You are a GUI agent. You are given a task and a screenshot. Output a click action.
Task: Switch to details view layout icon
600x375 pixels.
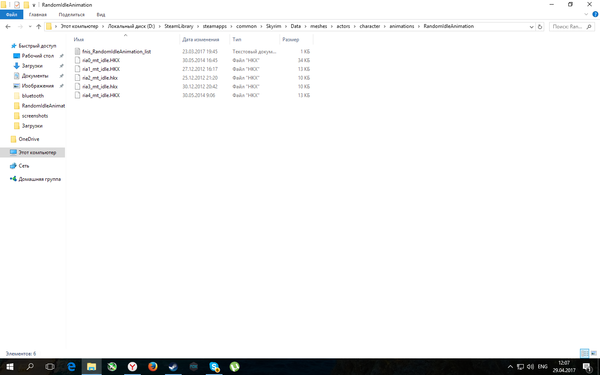pos(584,353)
